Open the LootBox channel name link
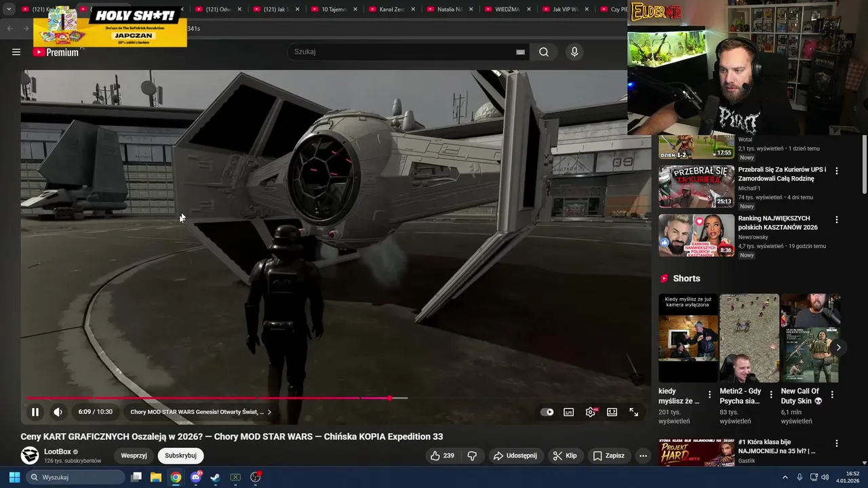The width and height of the screenshot is (868, 488). (x=57, y=451)
